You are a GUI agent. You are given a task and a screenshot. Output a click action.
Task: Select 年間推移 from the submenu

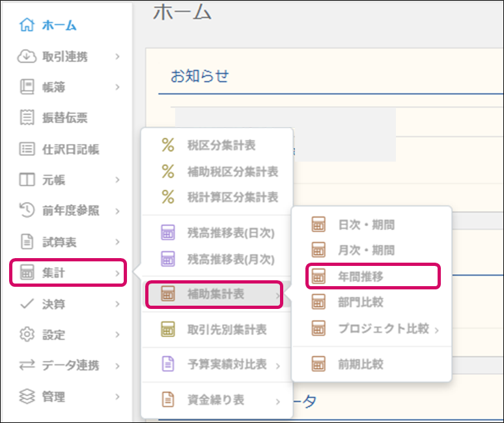(x=361, y=276)
